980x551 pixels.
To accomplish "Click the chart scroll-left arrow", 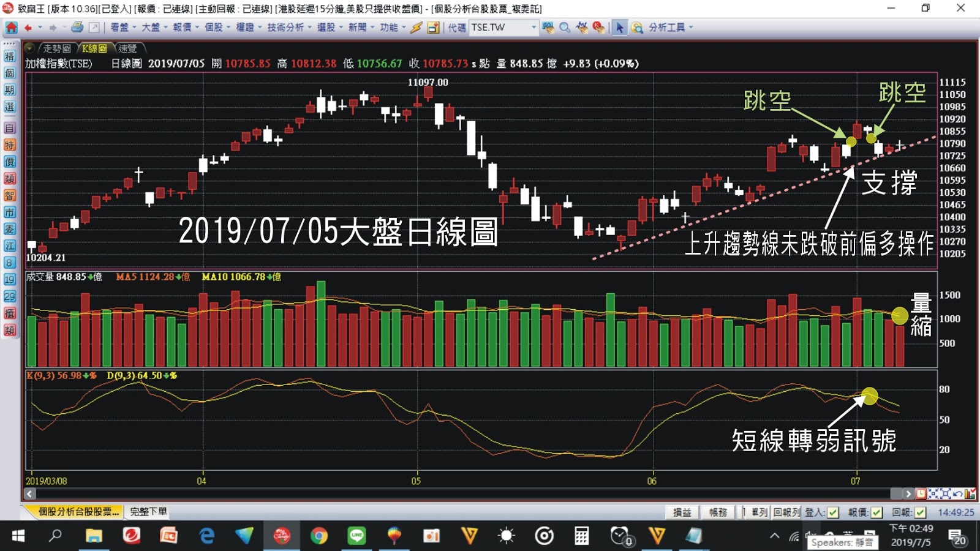I will pos(30,493).
